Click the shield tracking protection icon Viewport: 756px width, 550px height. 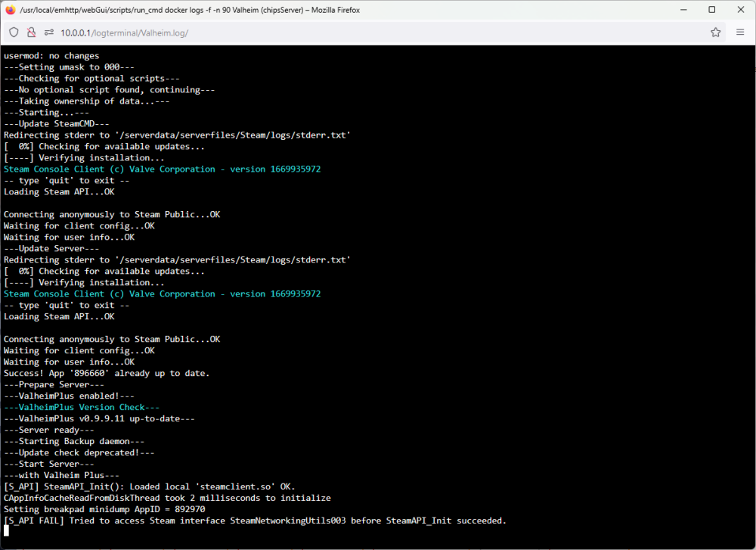[14, 33]
